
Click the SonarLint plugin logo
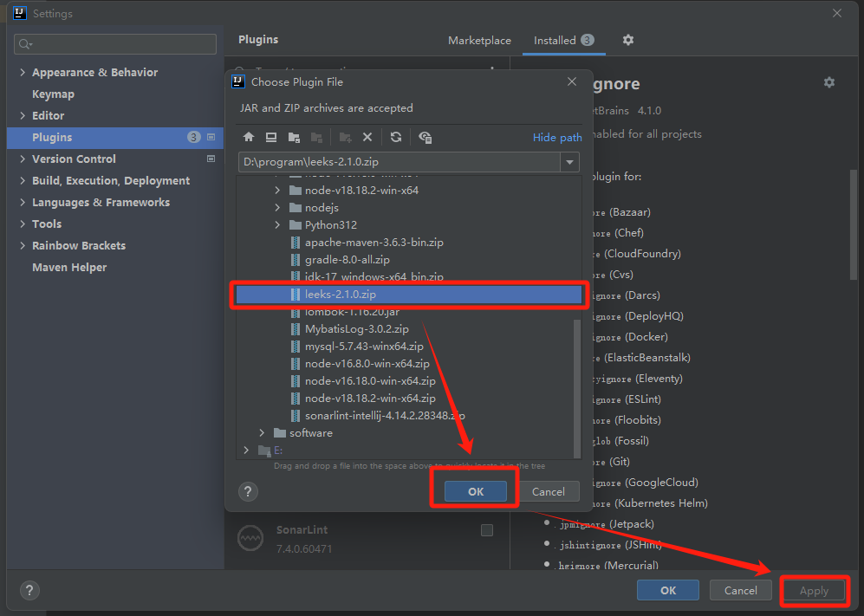coord(250,538)
